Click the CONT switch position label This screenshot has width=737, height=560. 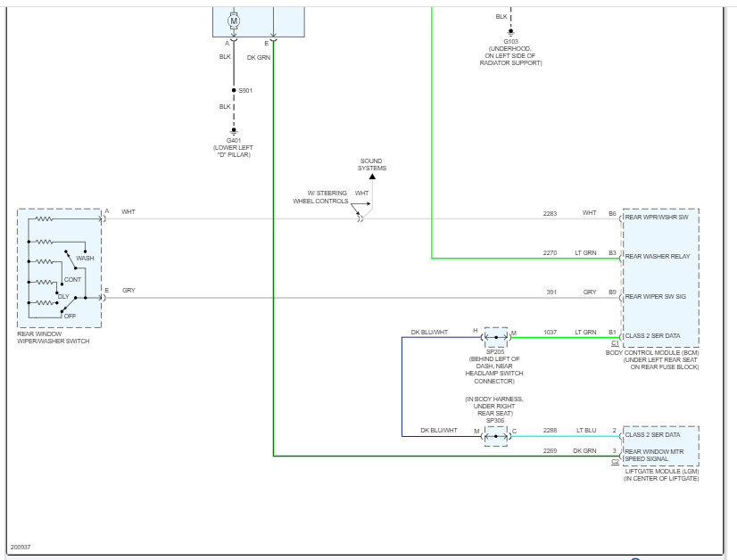click(73, 279)
